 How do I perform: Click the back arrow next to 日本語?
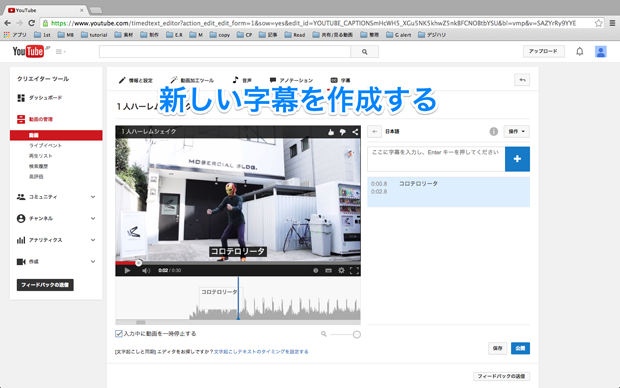[374, 131]
